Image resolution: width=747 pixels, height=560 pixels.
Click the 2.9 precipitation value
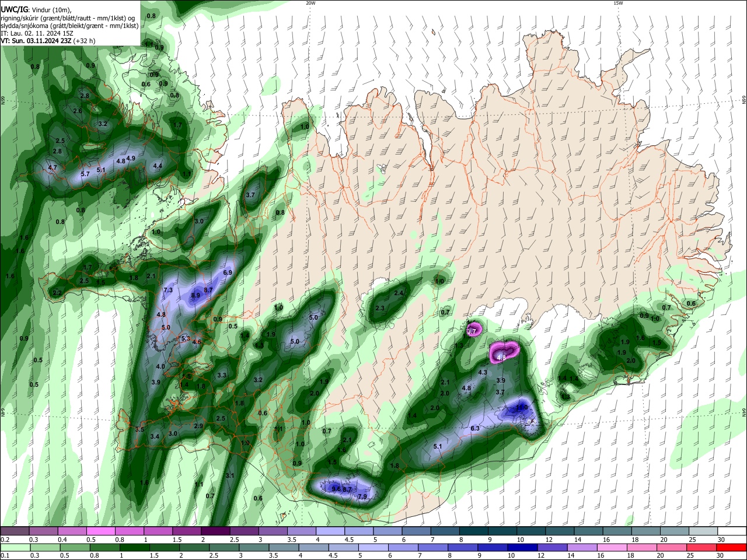coord(198,426)
